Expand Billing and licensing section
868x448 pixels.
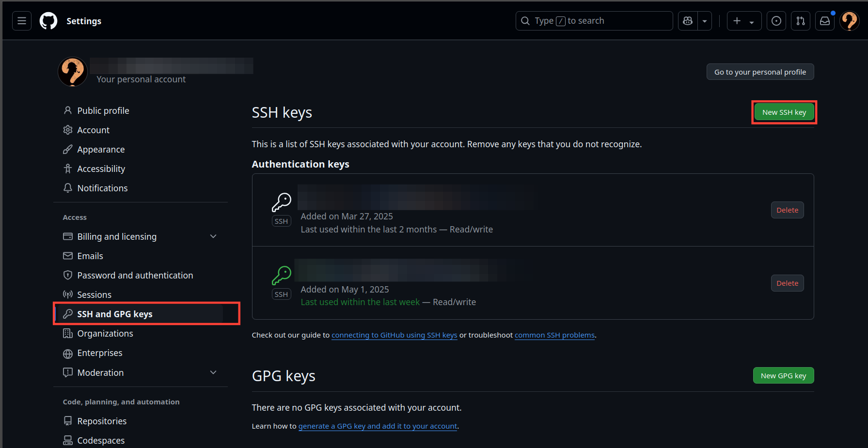click(x=213, y=236)
